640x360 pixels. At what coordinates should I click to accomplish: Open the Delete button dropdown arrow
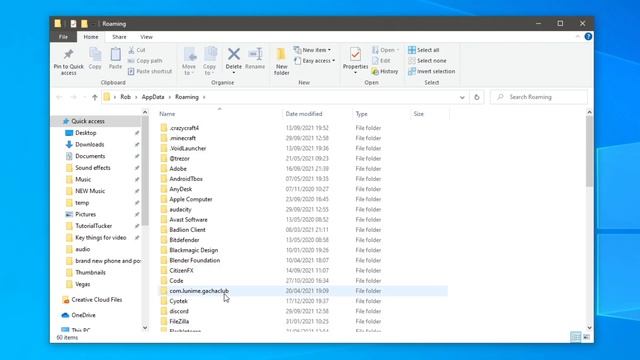[x=233, y=73]
